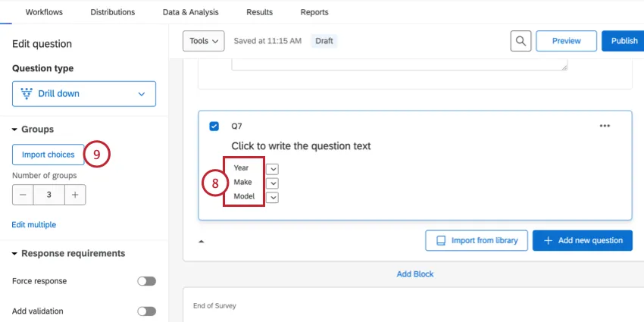Expand the Make drill down dropdown
The height and width of the screenshot is (322, 644).
[273, 183]
